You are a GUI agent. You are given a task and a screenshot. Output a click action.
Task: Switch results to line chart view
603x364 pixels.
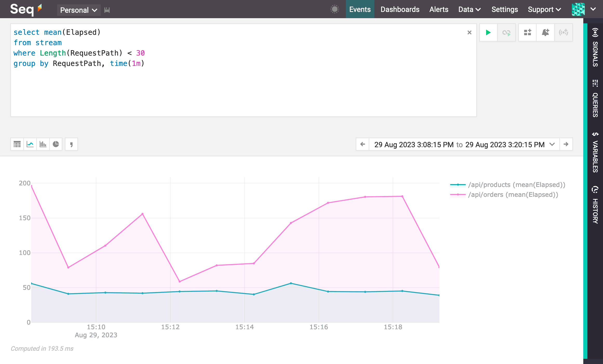click(x=30, y=144)
